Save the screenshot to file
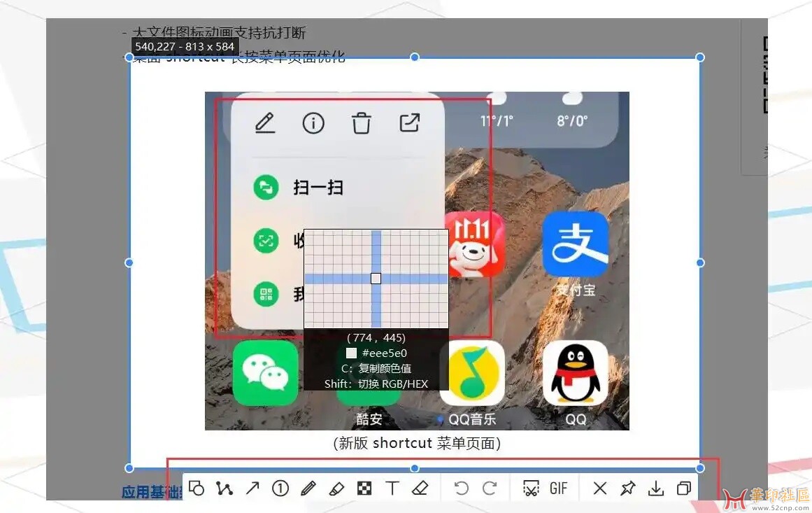Screen dimensions: 812x513 (655, 488)
